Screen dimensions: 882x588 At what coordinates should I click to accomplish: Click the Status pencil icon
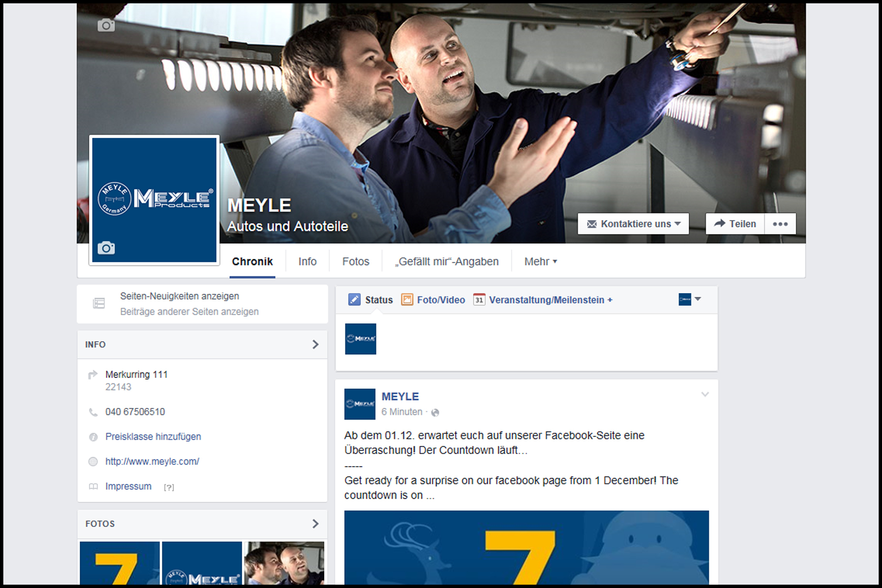[x=354, y=300]
